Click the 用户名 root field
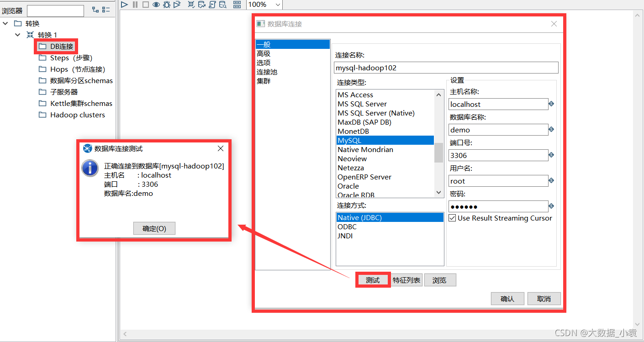The height and width of the screenshot is (342, 644). pos(498,181)
